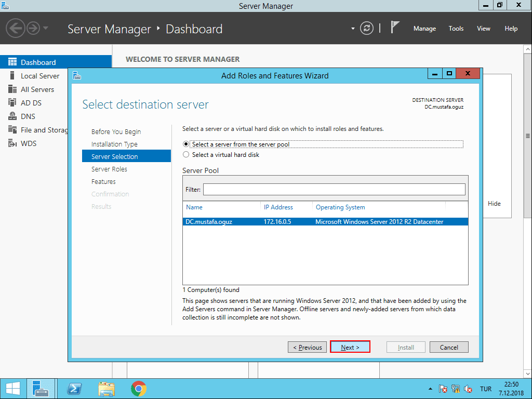Choose 'Select a server from the server pool'
Viewport: 532px width, 399px height.
(186, 144)
